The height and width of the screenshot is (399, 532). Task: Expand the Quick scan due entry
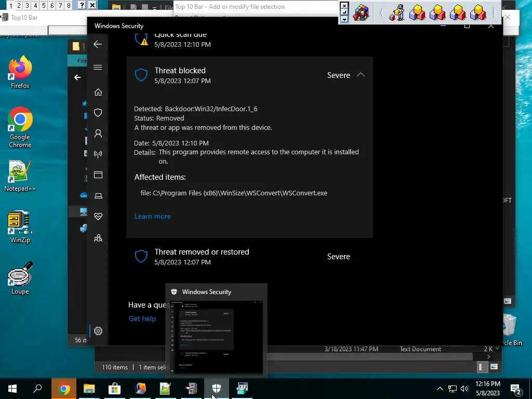[x=249, y=40]
